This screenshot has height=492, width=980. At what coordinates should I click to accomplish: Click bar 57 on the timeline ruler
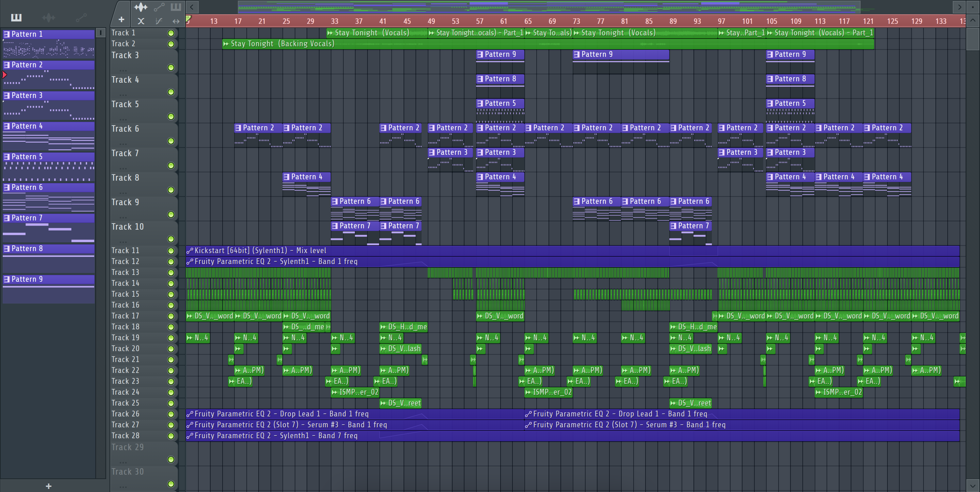pyautogui.click(x=479, y=21)
